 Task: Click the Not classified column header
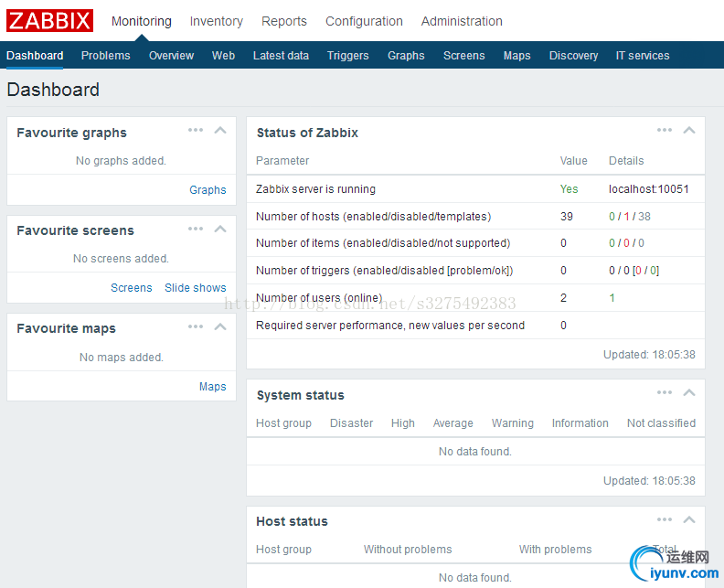661,423
